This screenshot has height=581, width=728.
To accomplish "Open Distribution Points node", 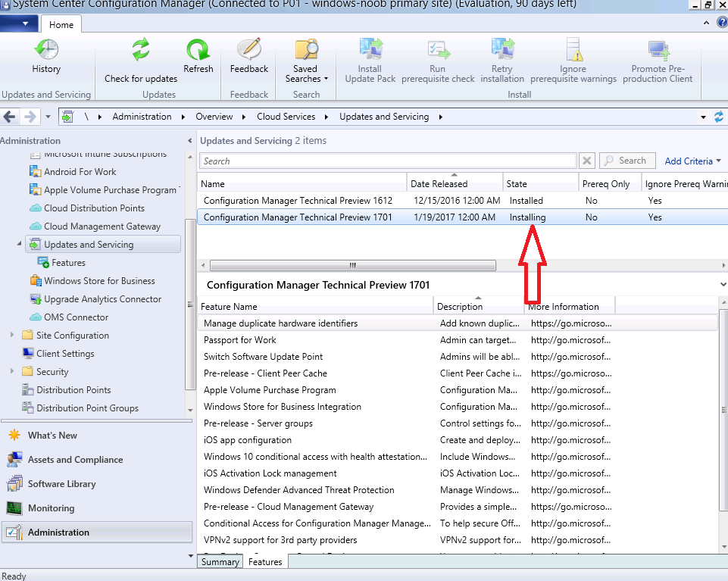I will [73, 390].
